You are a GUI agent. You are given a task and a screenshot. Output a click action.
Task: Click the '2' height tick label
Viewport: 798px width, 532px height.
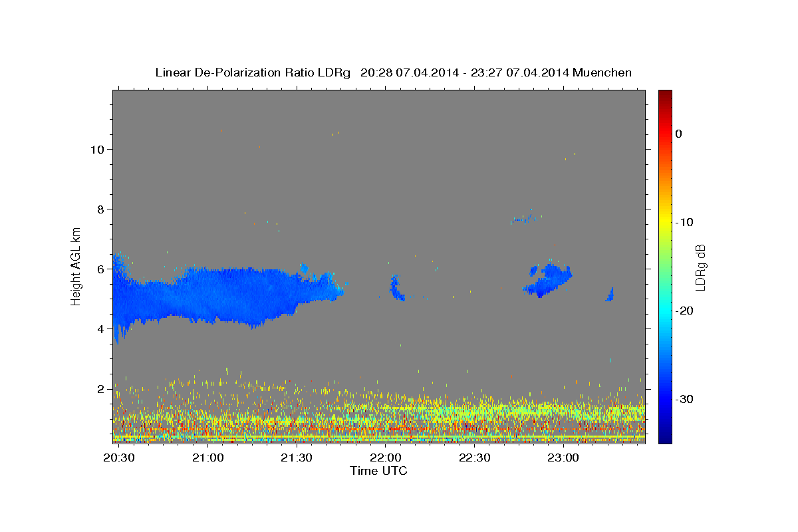pos(100,388)
